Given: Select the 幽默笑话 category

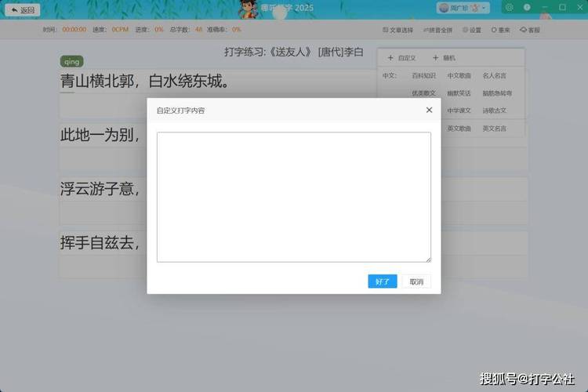Looking at the screenshot, I should pos(459,93).
